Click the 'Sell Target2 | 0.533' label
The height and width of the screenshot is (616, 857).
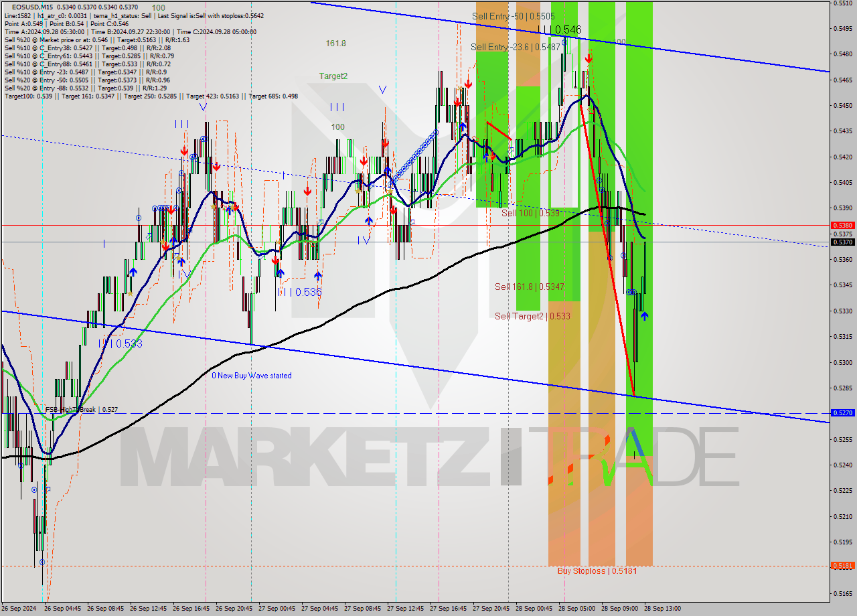tap(532, 316)
